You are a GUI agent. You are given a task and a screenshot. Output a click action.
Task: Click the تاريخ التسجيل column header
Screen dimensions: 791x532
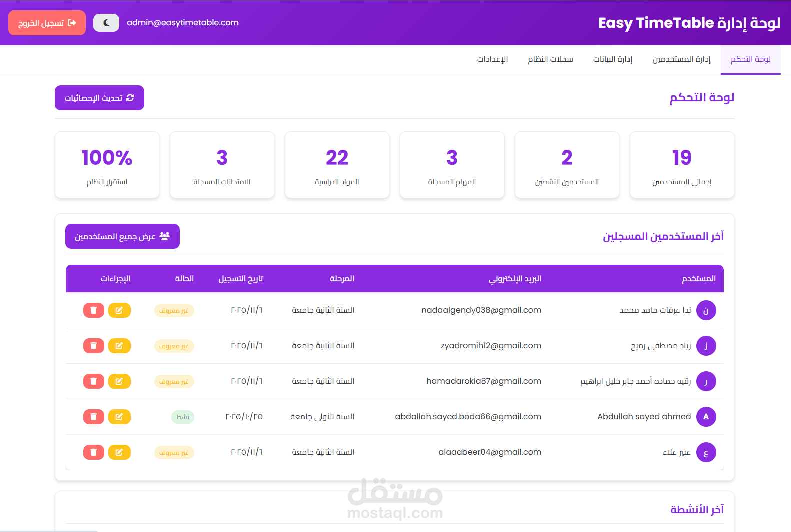(240, 279)
